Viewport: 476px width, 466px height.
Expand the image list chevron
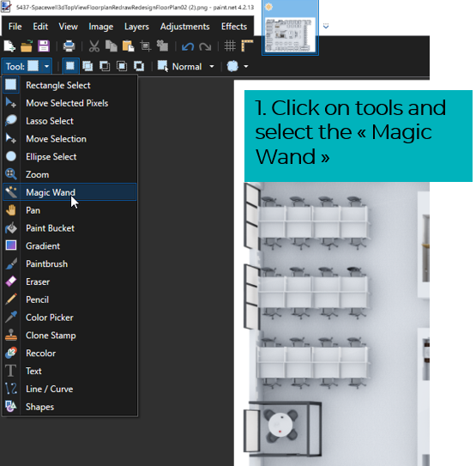click(326, 26)
